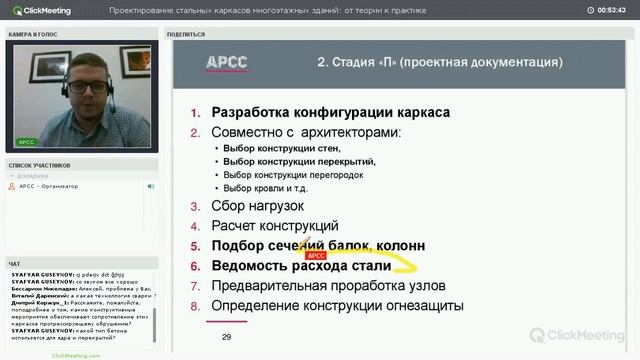The image size is (640, 360).
Task: Click slide item Подбор сечений балок, колонн
Action: pyautogui.click(x=318, y=246)
